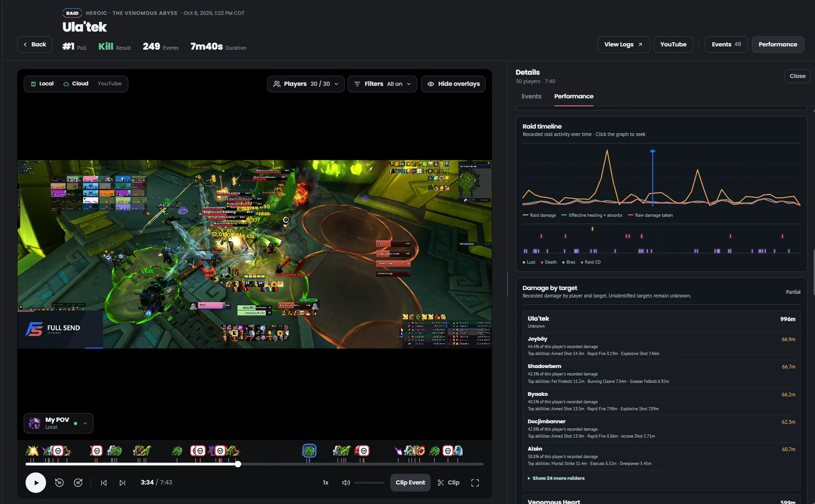The height and width of the screenshot is (504, 815).
Task: Toggle Hide overlays on the video
Action: click(453, 84)
